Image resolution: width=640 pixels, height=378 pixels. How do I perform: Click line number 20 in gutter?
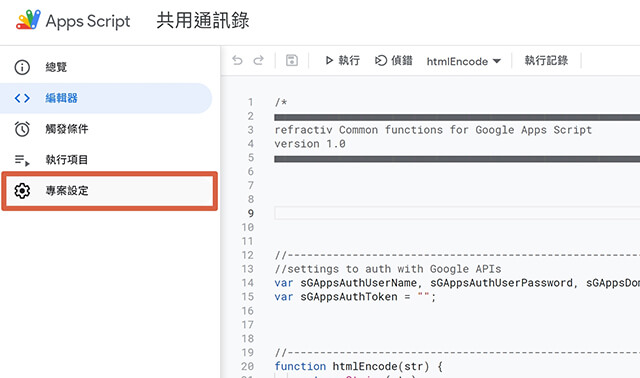pyautogui.click(x=247, y=366)
